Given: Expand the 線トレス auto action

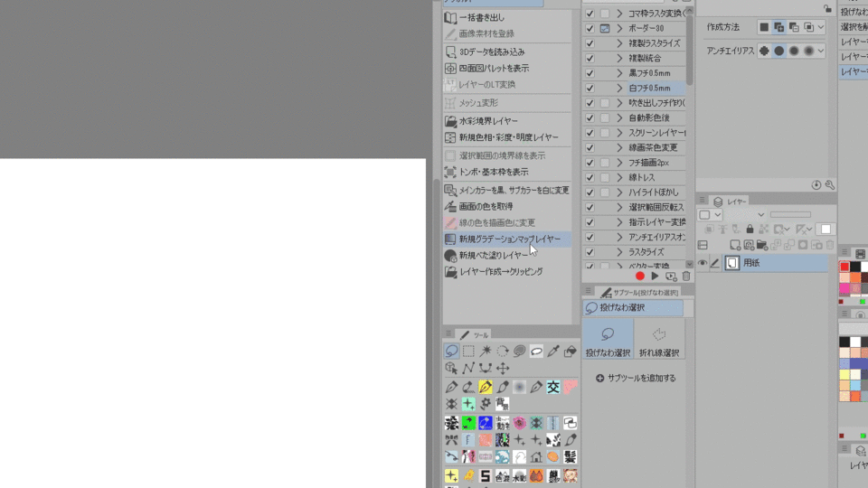Looking at the screenshot, I should pos(619,178).
